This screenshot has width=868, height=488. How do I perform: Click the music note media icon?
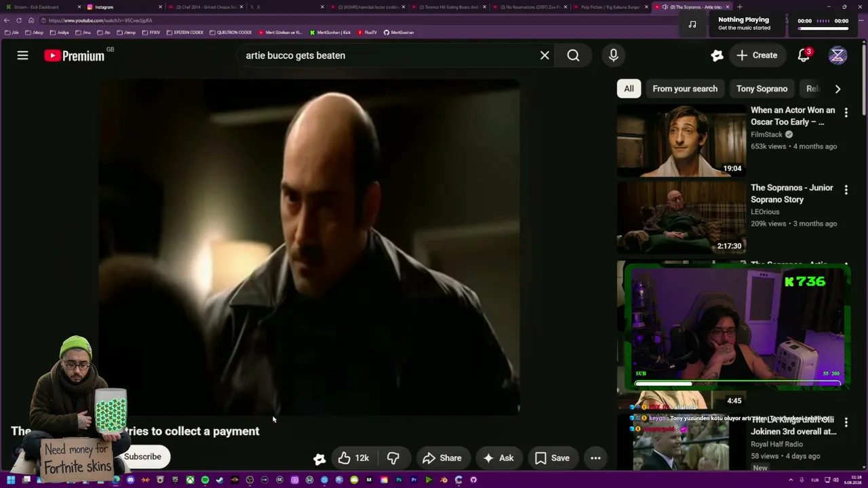click(x=692, y=24)
